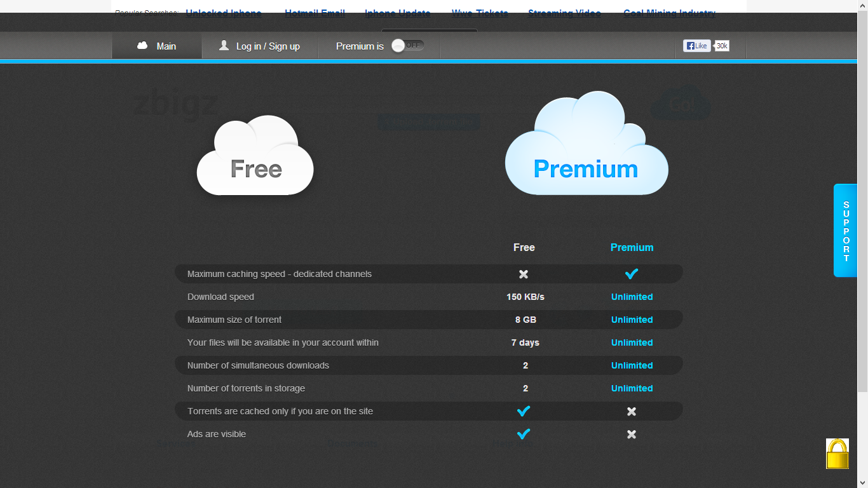Click Unlimited in the torrents in storage row
The width and height of the screenshot is (868, 488).
tap(632, 388)
